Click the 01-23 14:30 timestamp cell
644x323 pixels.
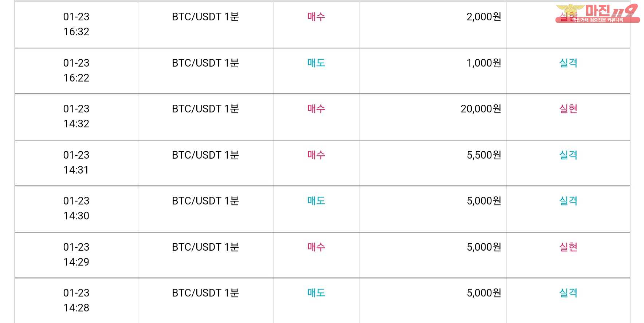point(76,208)
